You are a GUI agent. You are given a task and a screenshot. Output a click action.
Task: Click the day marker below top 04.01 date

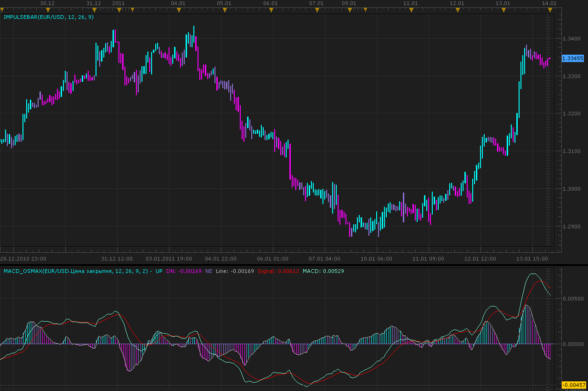[x=178, y=9]
